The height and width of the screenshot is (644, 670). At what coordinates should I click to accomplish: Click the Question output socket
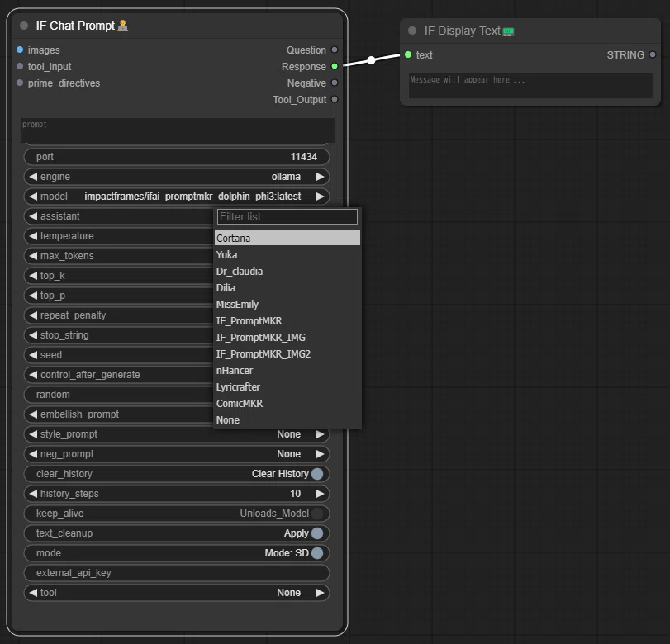click(x=335, y=50)
